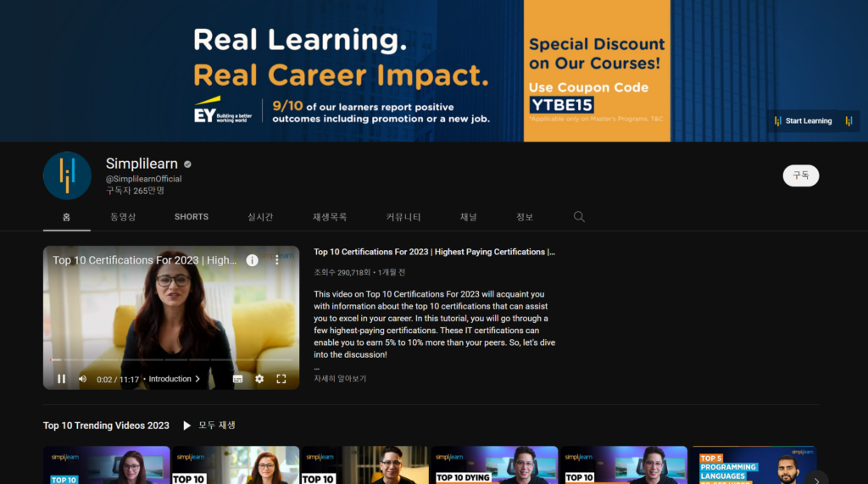Expand description with 자세히 알아보기
868x484 pixels.
[340, 379]
